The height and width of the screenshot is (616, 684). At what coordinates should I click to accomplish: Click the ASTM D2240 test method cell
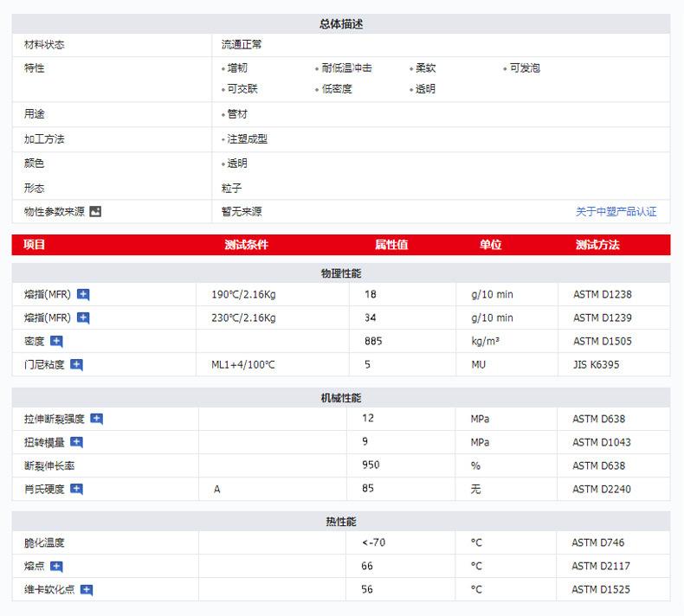pos(601,489)
